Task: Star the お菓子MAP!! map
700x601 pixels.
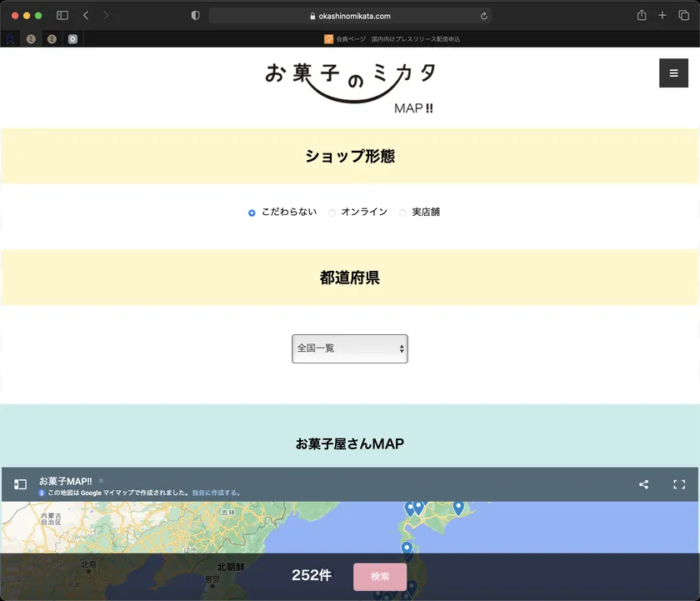Action: [102, 481]
